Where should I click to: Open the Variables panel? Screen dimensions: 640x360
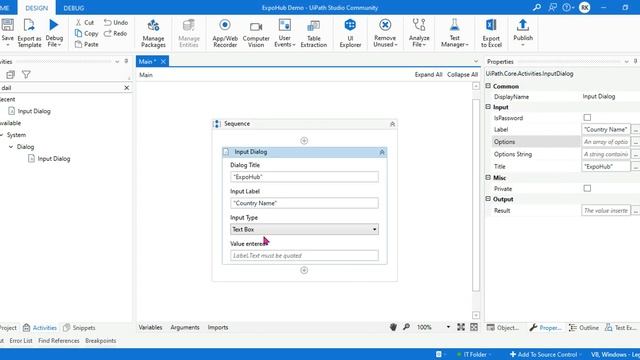[x=150, y=327]
